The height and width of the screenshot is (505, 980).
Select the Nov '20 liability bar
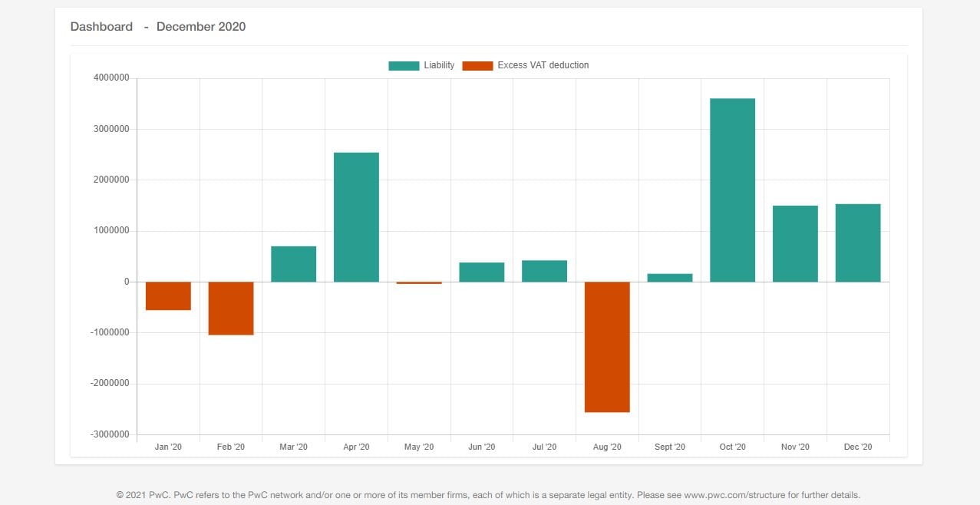click(x=795, y=243)
